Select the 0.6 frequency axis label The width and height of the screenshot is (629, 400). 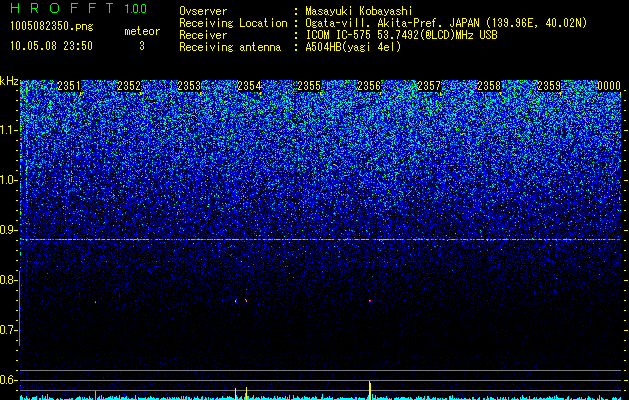[x=9, y=380]
